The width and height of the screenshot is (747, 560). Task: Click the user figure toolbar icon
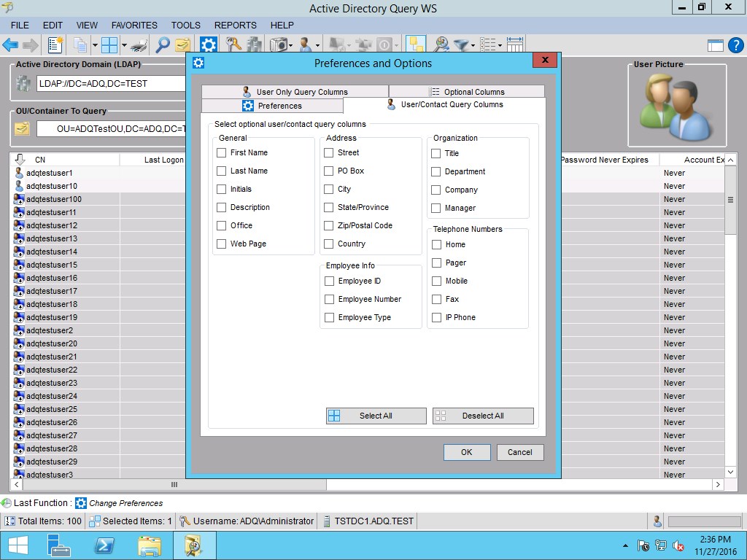tap(306, 45)
